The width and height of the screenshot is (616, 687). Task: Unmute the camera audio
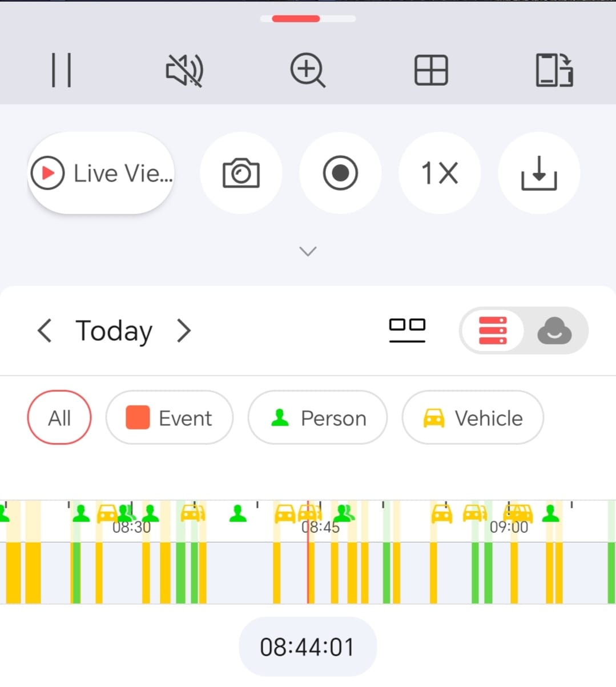184,70
